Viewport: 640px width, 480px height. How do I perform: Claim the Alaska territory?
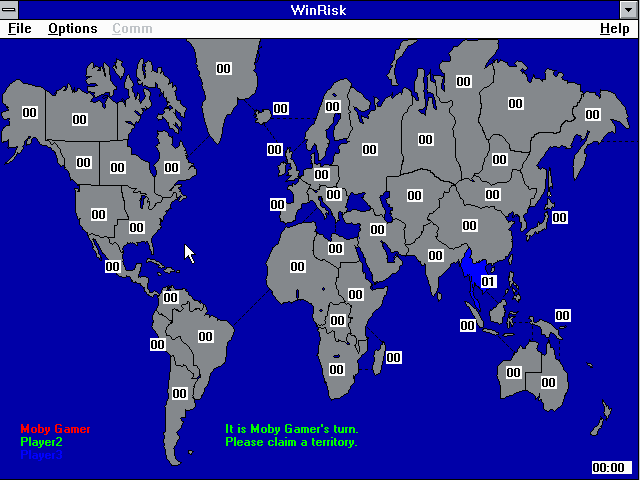pyautogui.click(x=30, y=113)
